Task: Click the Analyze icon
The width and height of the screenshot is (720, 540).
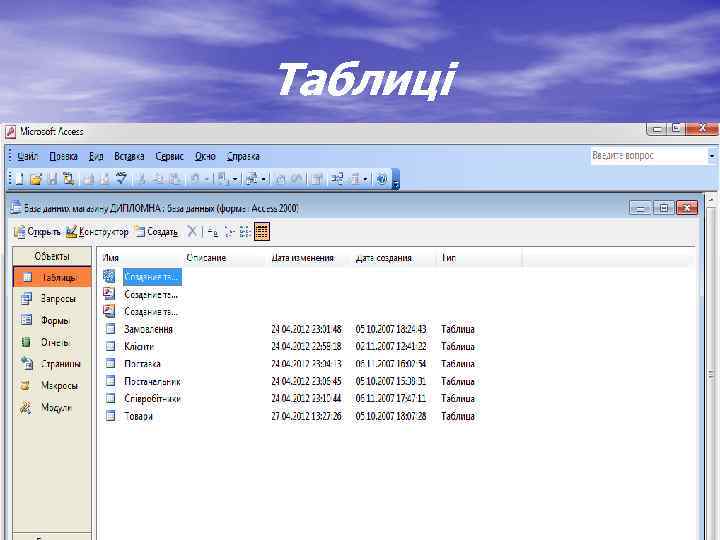Action: click(x=252, y=179)
